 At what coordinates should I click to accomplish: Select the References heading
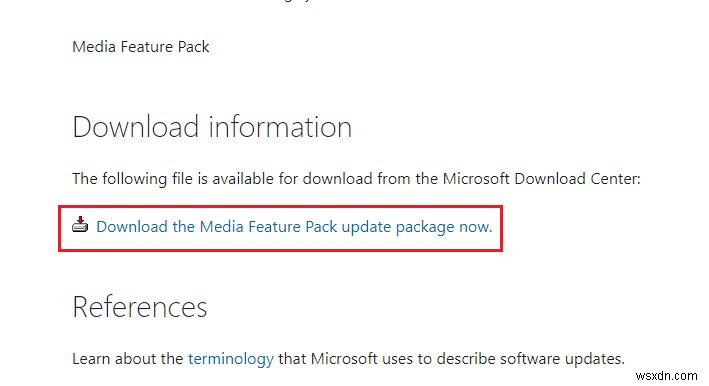(140, 307)
